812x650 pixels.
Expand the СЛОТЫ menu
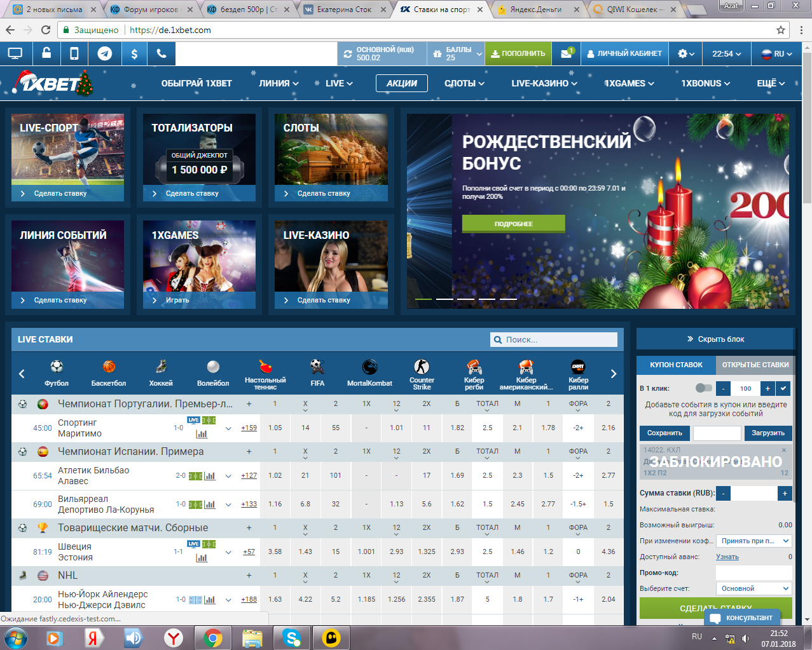tap(464, 83)
